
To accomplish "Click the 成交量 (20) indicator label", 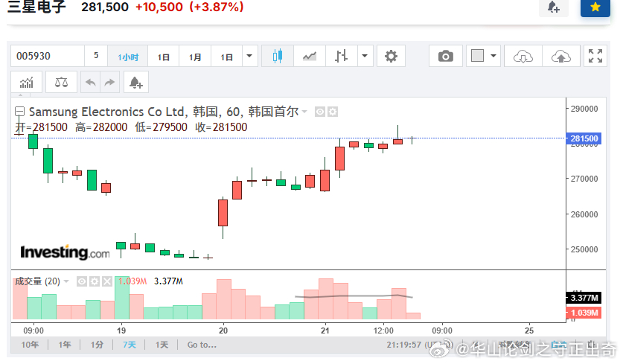I will tap(37, 281).
